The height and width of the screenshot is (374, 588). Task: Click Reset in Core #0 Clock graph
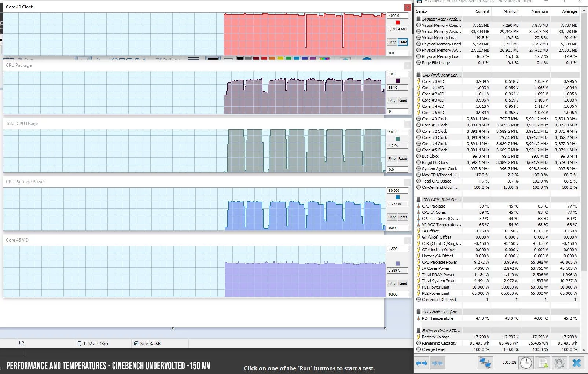(403, 42)
